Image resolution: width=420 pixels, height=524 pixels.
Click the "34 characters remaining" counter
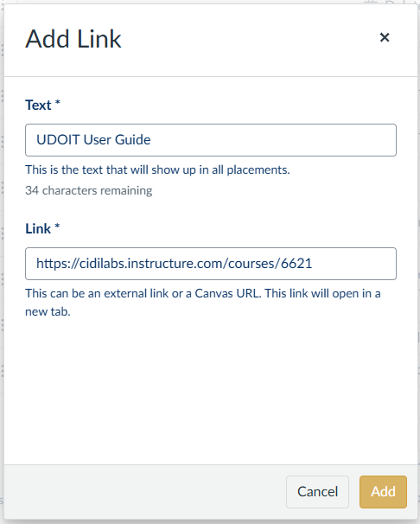click(x=89, y=190)
